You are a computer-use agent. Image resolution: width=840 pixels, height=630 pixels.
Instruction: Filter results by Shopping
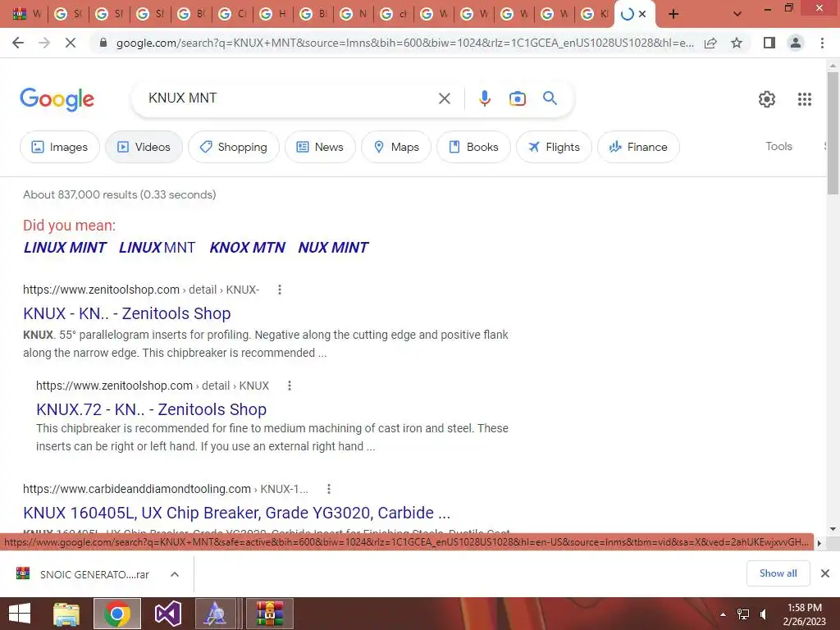[x=233, y=147]
